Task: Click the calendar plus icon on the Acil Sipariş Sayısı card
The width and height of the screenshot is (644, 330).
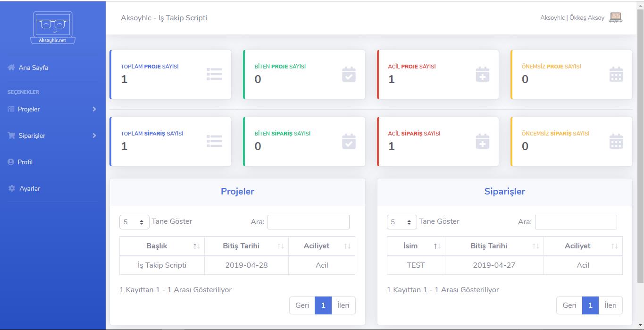Action: coord(483,141)
